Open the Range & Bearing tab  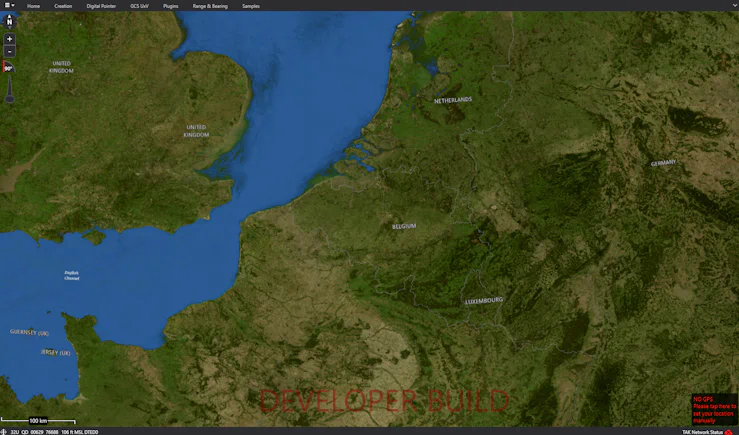pos(210,6)
